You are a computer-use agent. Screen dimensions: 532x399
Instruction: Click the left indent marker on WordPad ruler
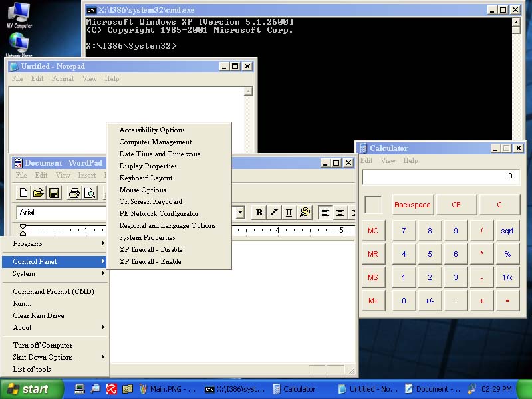(23, 230)
